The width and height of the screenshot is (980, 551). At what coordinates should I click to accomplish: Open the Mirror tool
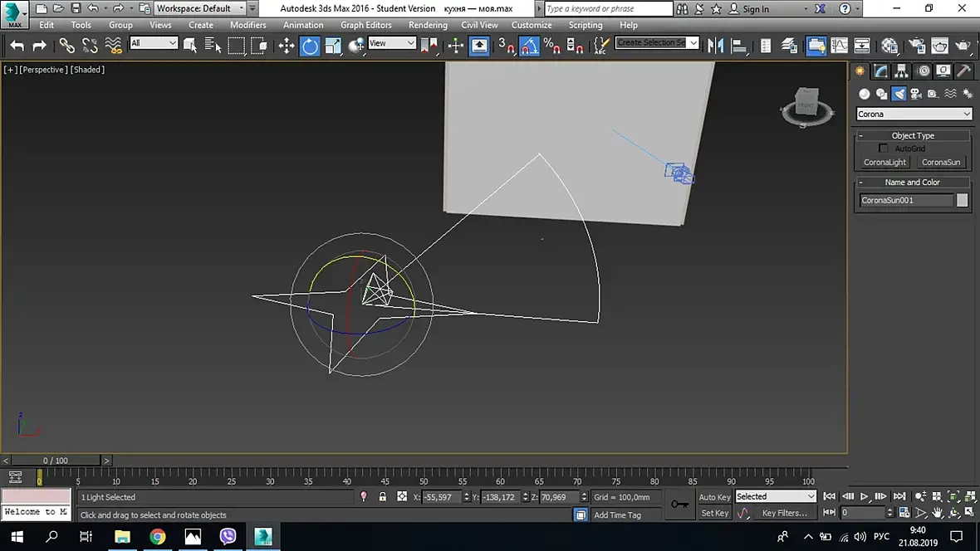715,46
